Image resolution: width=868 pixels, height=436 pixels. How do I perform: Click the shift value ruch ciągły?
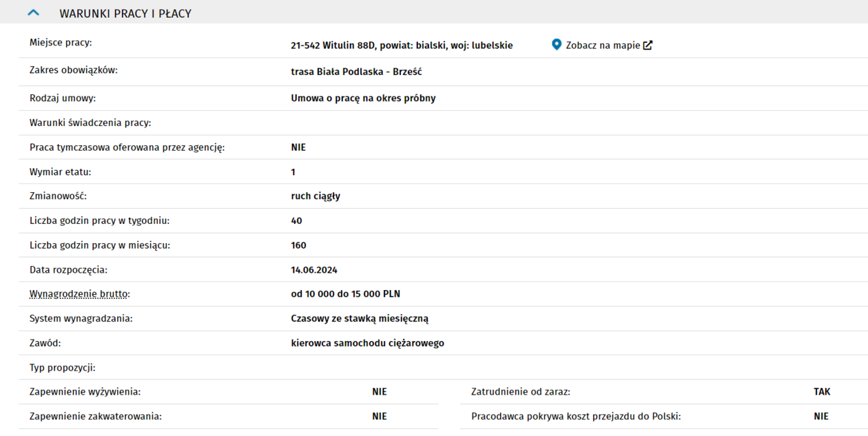pos(316,196)
